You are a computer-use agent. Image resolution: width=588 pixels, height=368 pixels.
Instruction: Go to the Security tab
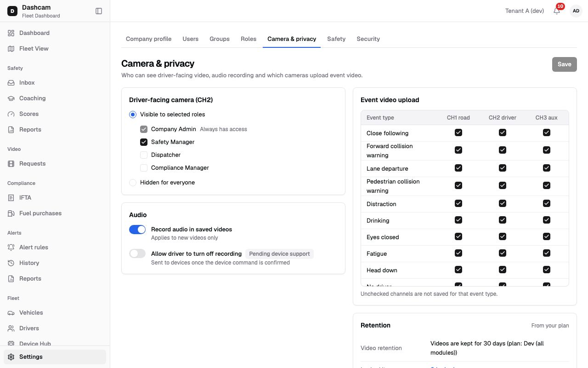(368, 39)
